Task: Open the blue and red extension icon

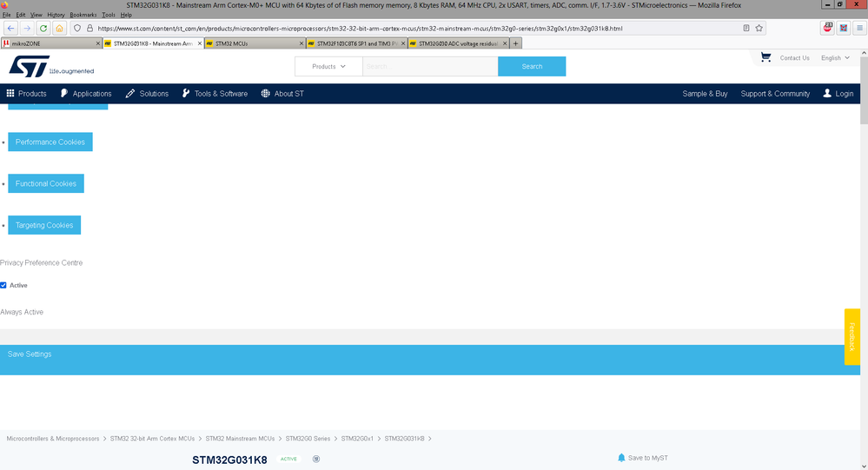Action: click(844, 28)
